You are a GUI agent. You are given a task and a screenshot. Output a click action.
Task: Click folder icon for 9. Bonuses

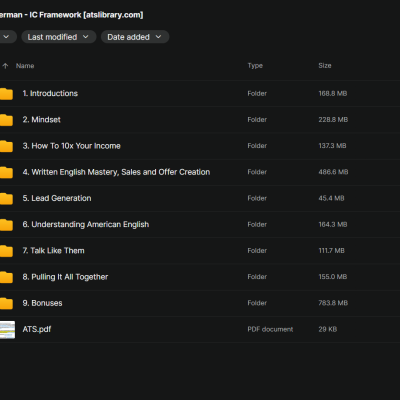6,304
